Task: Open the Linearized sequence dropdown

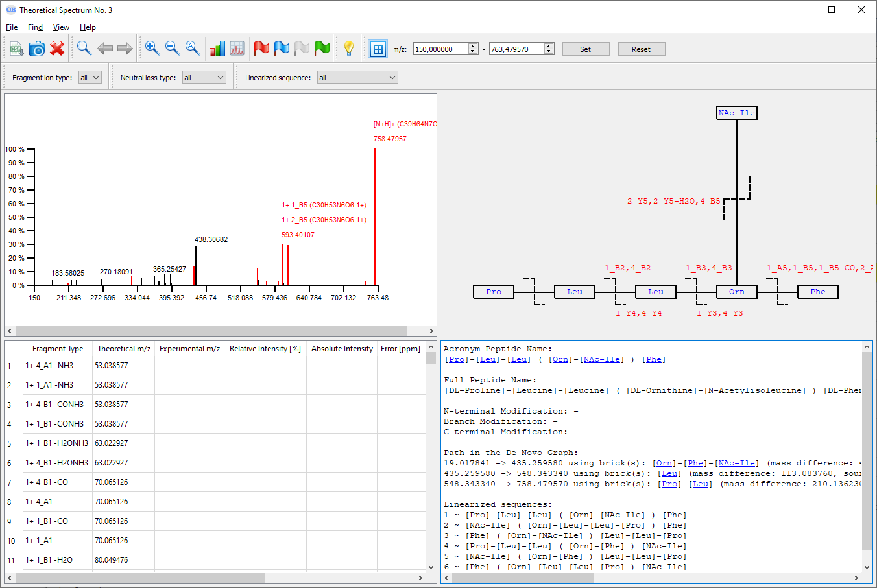Action: click(x=357, y=78)
